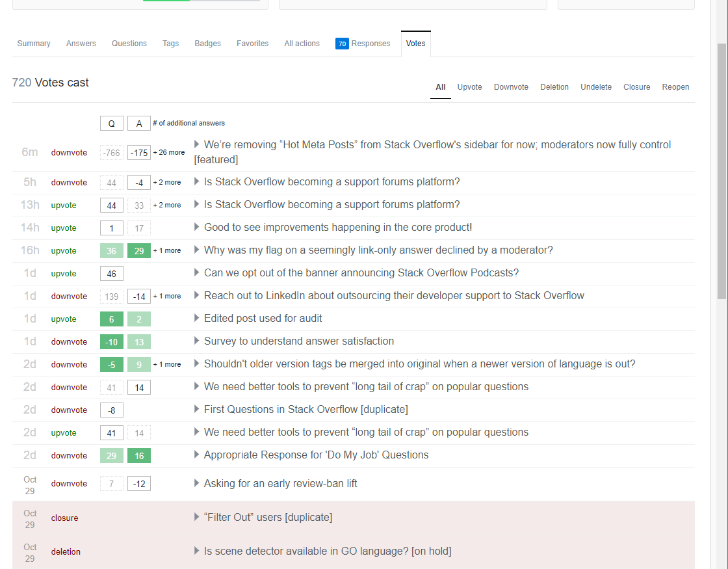Open the 'Do My Job' Questions post
728x569 pixels.
point(316,455)
